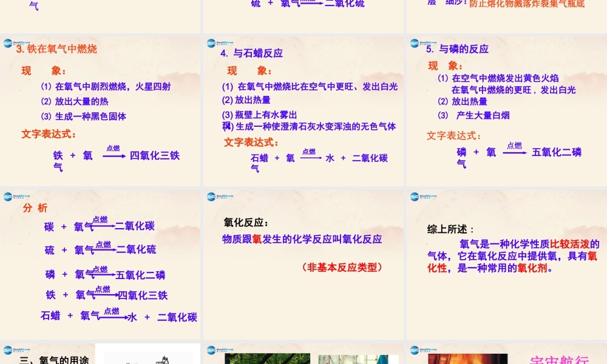Open the 5. 与磷的反应 heading
607x364 pixels.
tap(457, 49)
